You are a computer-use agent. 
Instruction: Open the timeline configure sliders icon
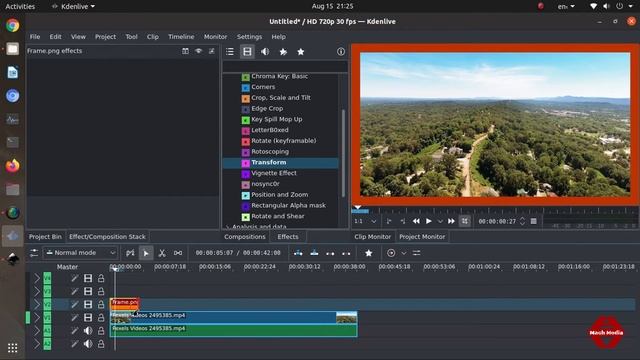[x=416, y=253]
